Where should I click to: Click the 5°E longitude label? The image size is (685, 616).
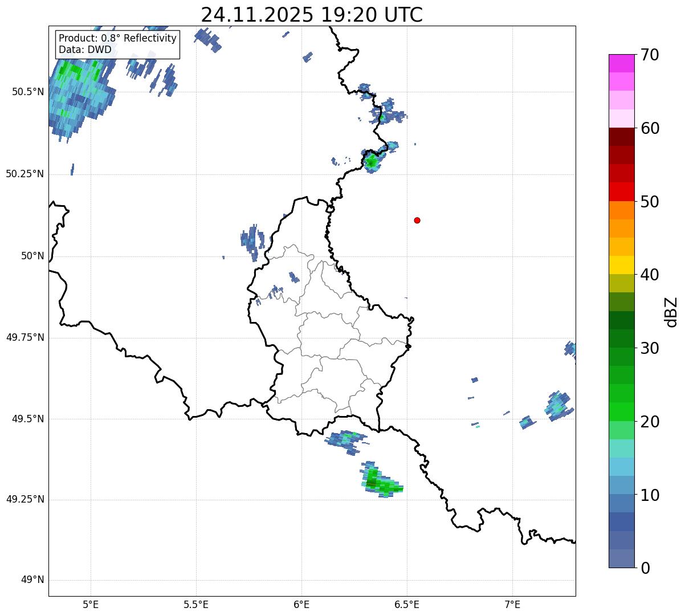point(91,604)
